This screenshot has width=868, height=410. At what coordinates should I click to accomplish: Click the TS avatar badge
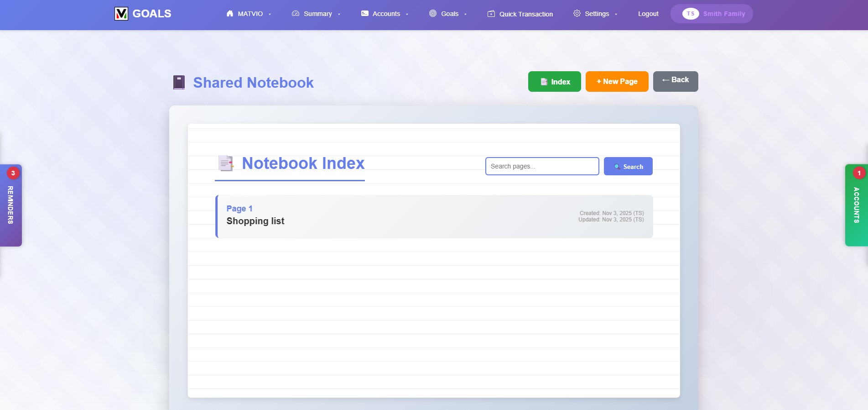click(691, 14)
